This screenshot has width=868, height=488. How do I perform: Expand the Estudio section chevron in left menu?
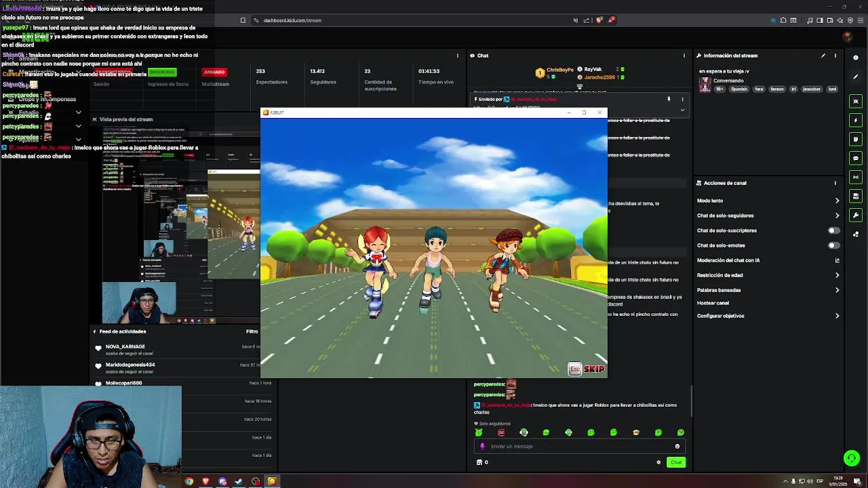(79, 113)
